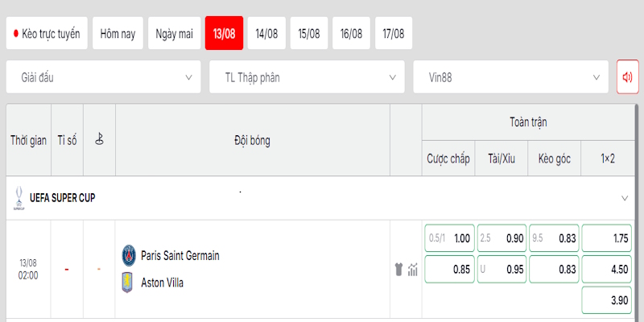
Task: Click the Paris Saint Germain crest
Action: pyautogui.click(x=129, y=255)
